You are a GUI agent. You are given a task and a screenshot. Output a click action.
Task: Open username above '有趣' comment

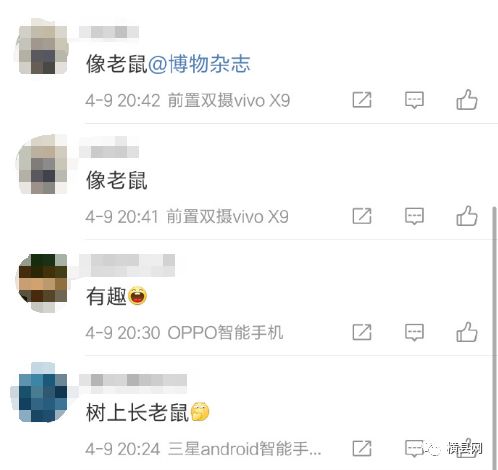coord(127,265)
